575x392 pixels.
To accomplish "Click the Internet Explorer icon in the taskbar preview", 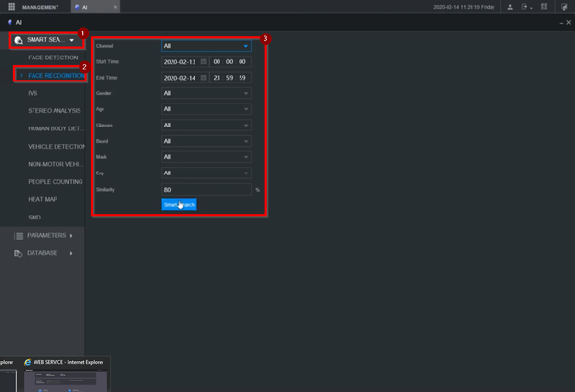I will pyautogui.click(x=28, y=362).
